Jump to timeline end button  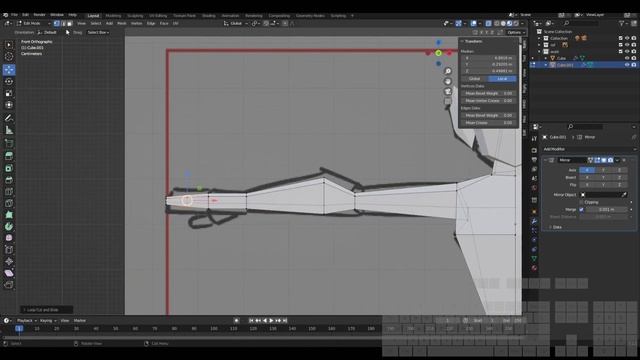285,320
